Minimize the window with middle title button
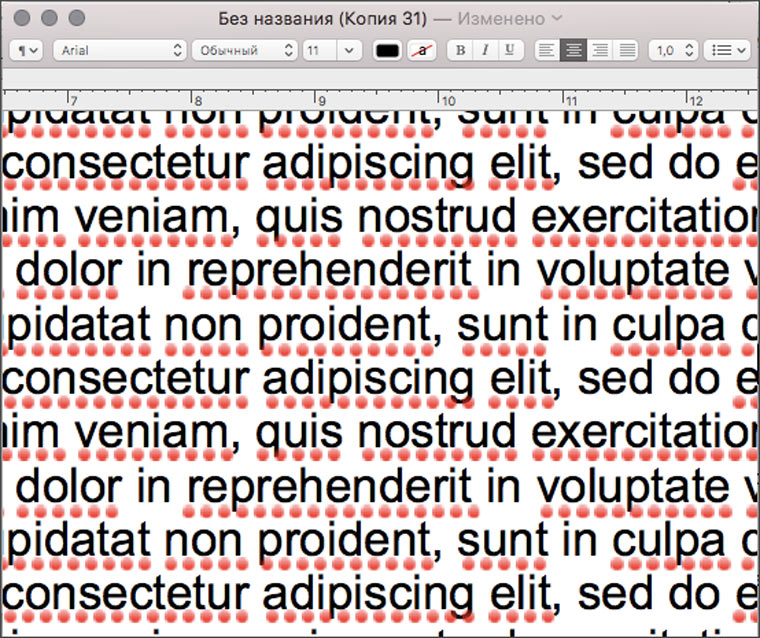Screen dimensions: 760x638 49,18
